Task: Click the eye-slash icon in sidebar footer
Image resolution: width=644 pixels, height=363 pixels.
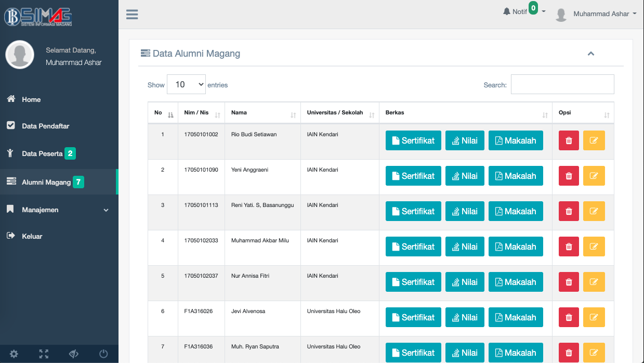Action: tap(74, 354)
